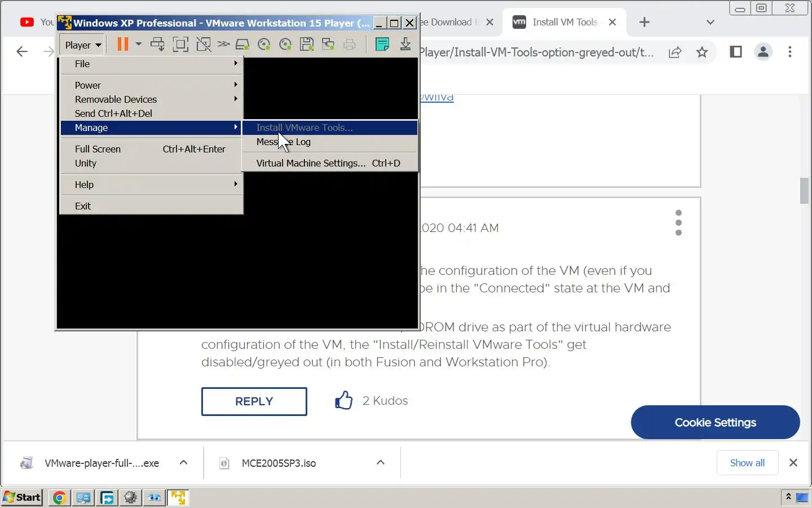The height and width of the screenshot is (508, 812).
Task: Click the network adapter device icon
Action: [328, 44]
